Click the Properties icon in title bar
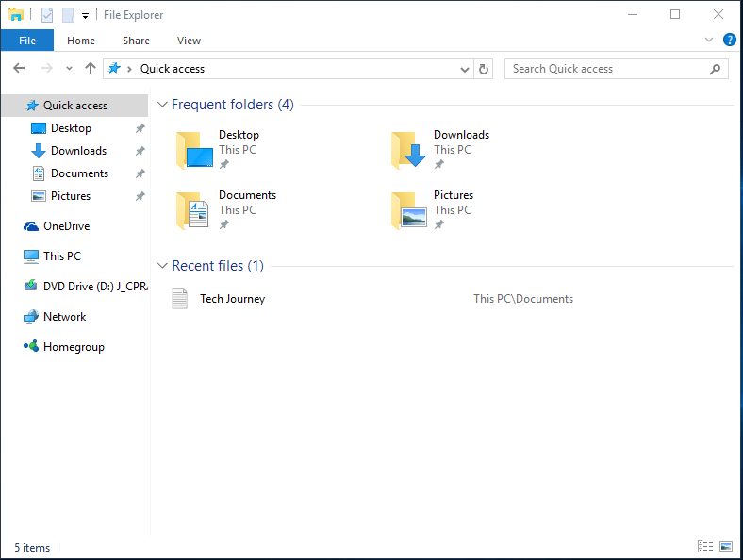 (47, 15)
